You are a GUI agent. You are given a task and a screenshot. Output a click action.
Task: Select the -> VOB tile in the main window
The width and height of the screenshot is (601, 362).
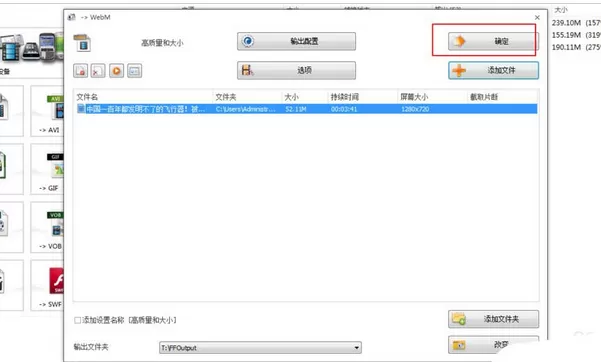tap(47, 227)
